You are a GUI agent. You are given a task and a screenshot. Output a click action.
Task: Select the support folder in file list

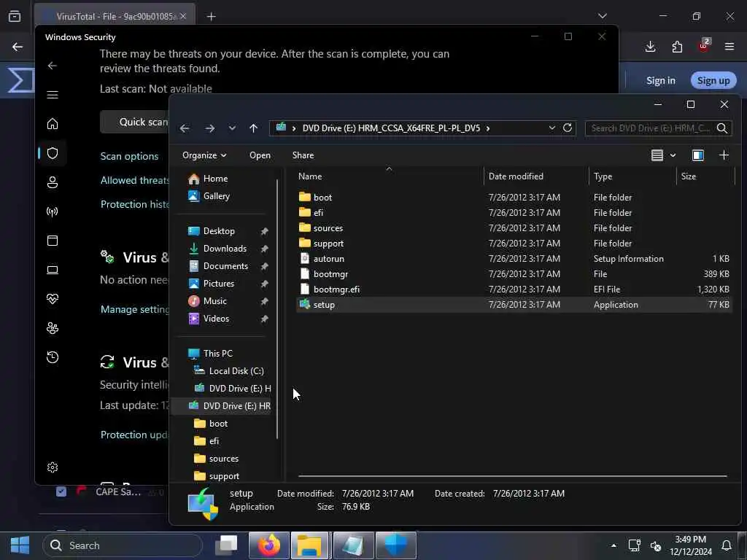point(514,244)
